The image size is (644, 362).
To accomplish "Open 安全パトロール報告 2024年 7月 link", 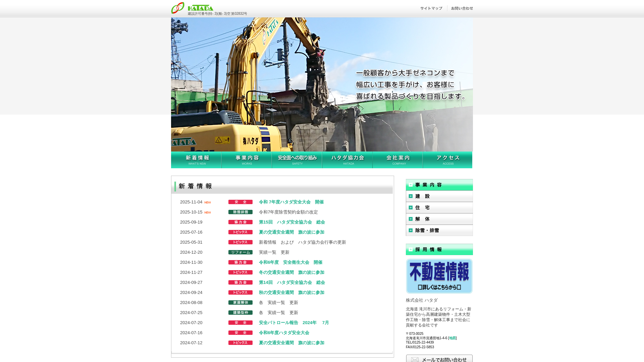I will tap(294, 323).
